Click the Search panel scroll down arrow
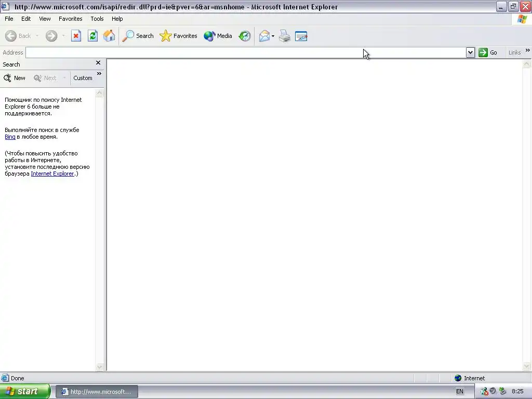 tap(99, 367)
